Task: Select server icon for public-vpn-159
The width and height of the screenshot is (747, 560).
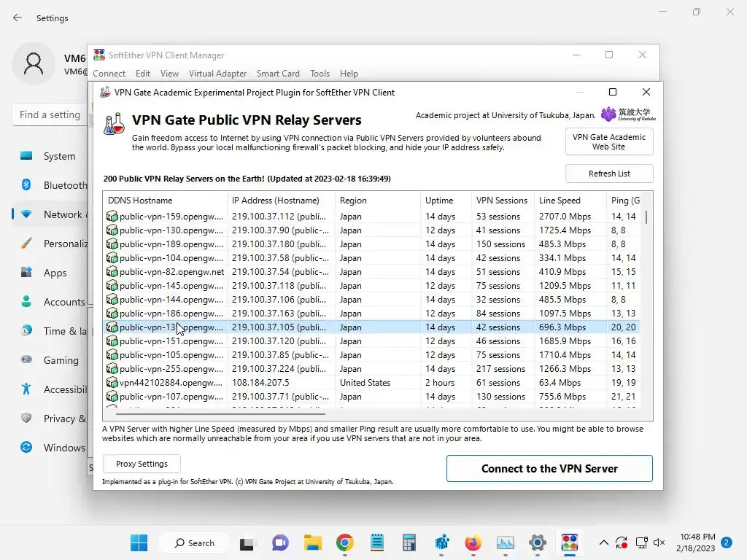Action: click(x=112, y=216)
